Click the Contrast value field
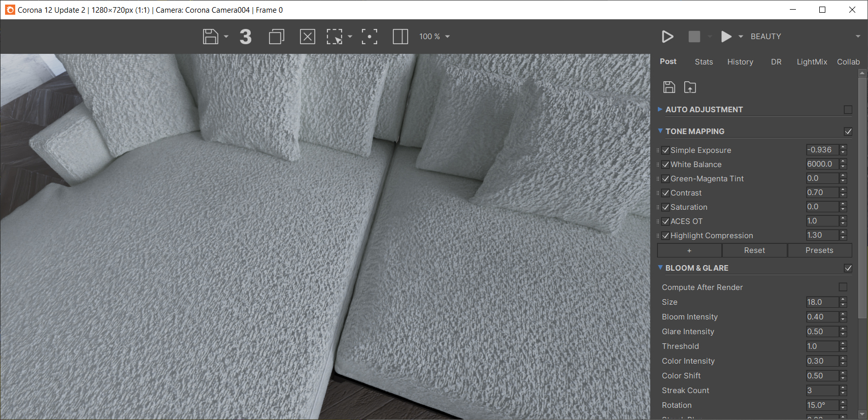The image size is (868, 420). pyautogui.click(x=822, y=192)
